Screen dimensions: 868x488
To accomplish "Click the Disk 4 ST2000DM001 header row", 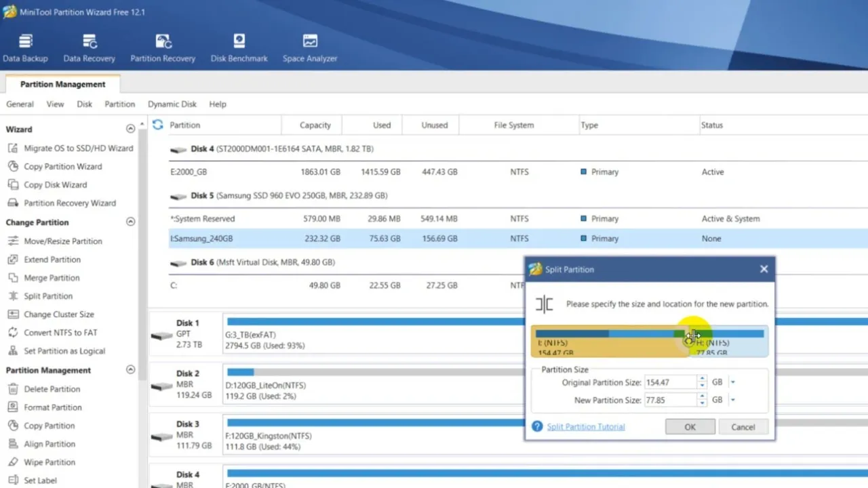I will pos(518,148).
